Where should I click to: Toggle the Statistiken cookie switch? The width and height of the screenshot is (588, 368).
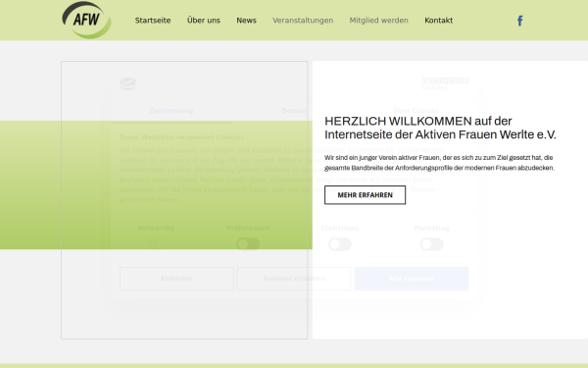pos(340,244)
